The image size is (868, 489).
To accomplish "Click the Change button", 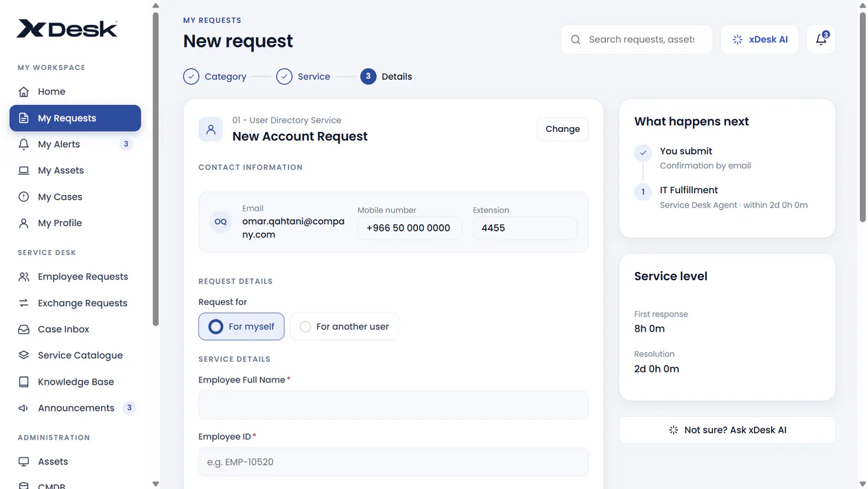I will pos(563,129).
